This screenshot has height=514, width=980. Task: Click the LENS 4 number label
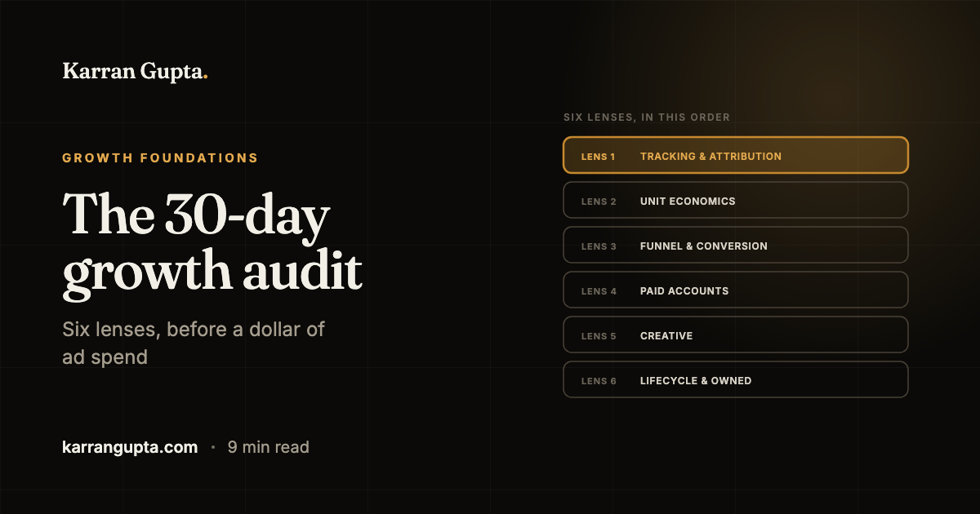point(599,291)
